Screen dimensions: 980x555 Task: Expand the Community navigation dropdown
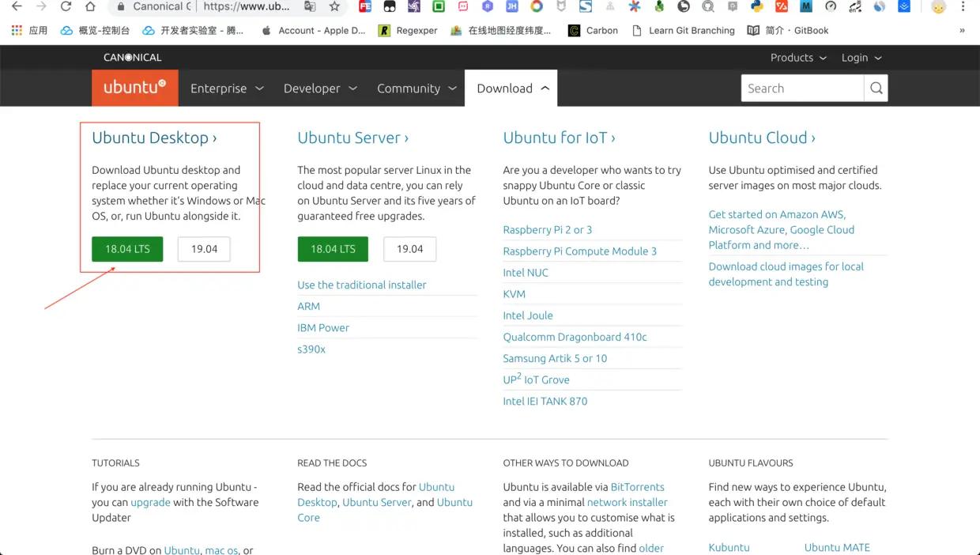click(x=416, y=88)
